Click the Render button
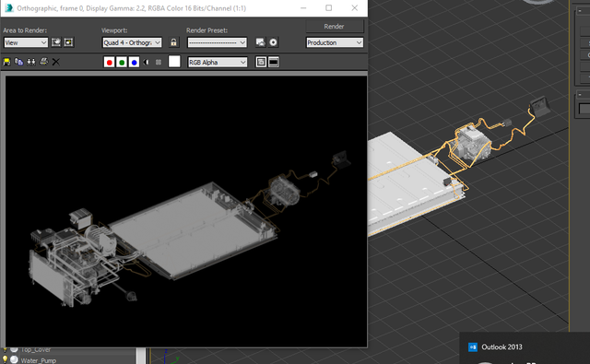Image resolution: width=590 pixels, height=364 pixels. (x=334, y=27)
